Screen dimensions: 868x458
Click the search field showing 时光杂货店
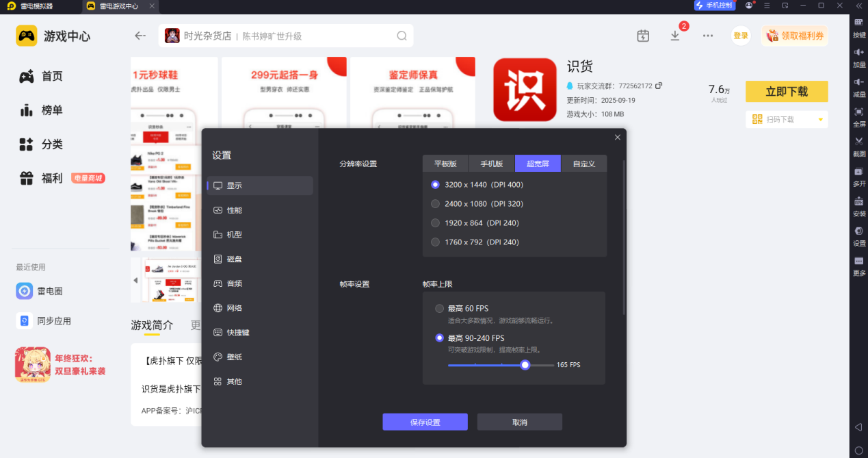coord(286,36)
